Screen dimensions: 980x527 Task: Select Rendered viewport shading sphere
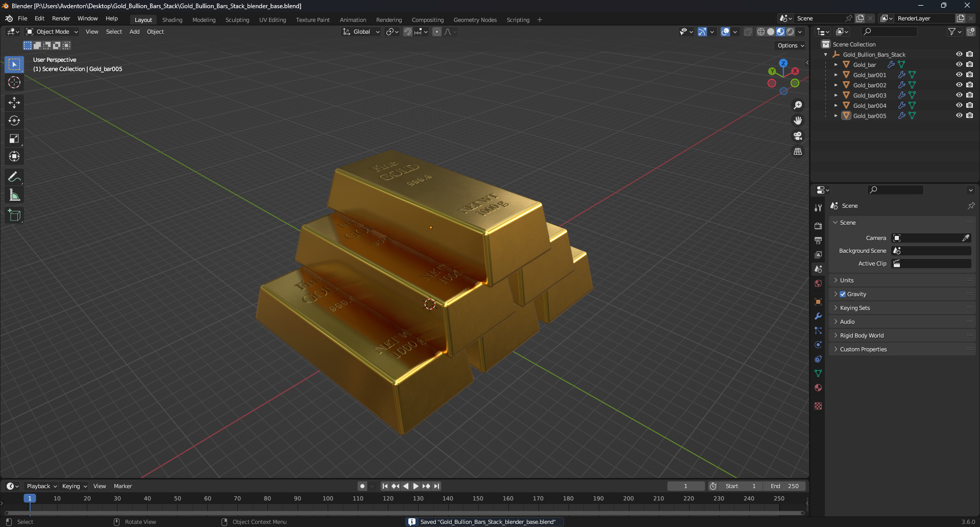tap(790, 32)
